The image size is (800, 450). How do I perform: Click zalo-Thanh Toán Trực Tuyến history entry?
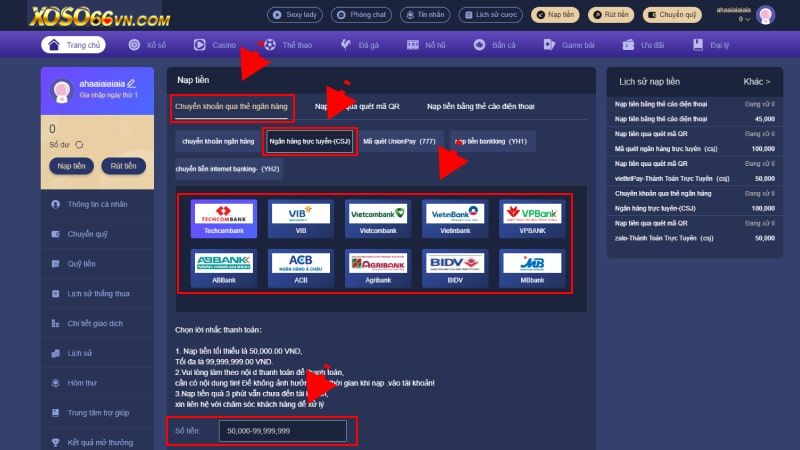(x=664, y=238)
